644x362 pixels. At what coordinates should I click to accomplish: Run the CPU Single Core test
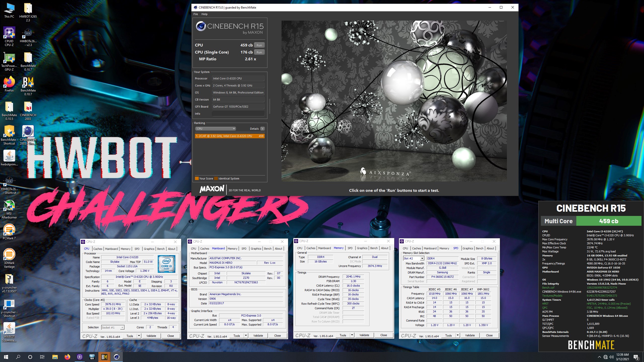[259, 52]
